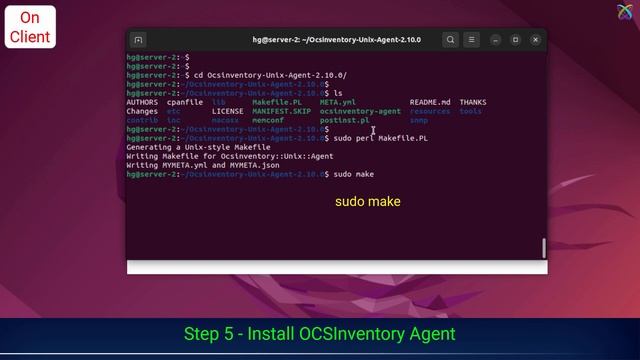Close the terminal window
This screenshot has height=360, width=640.
[536, 40]
